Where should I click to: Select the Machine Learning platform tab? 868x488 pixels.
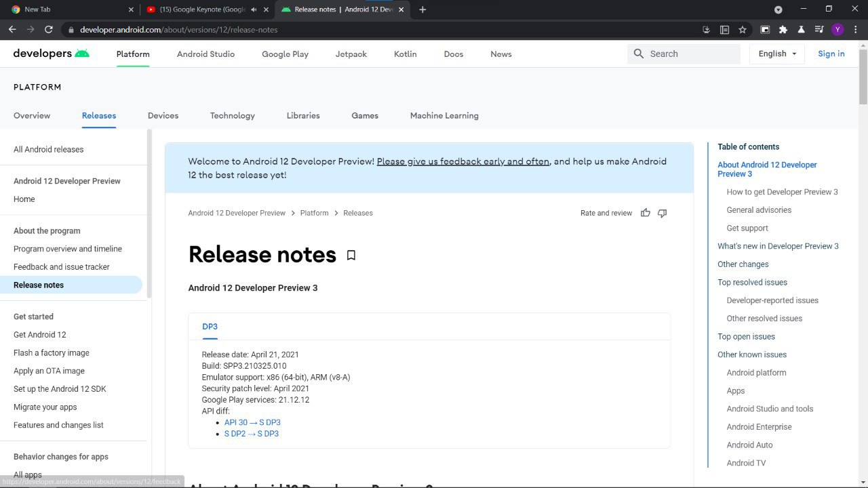[x=444, y=116]
